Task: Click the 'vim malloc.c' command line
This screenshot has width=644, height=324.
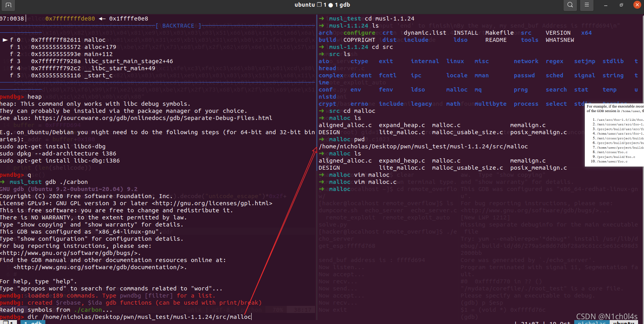Action: (x=375, y=182)
